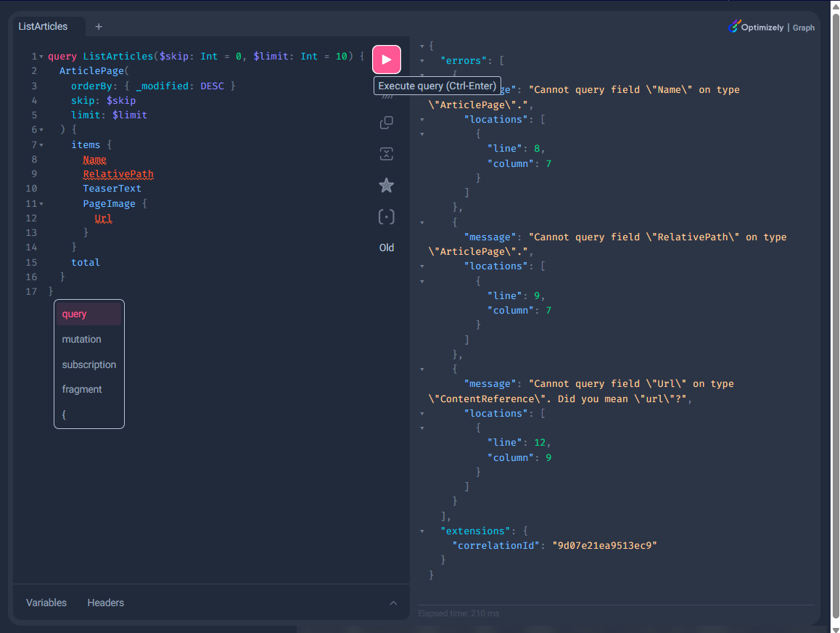
Task: Click the DESC keyword on line 3
Action: tap(212, 86)
